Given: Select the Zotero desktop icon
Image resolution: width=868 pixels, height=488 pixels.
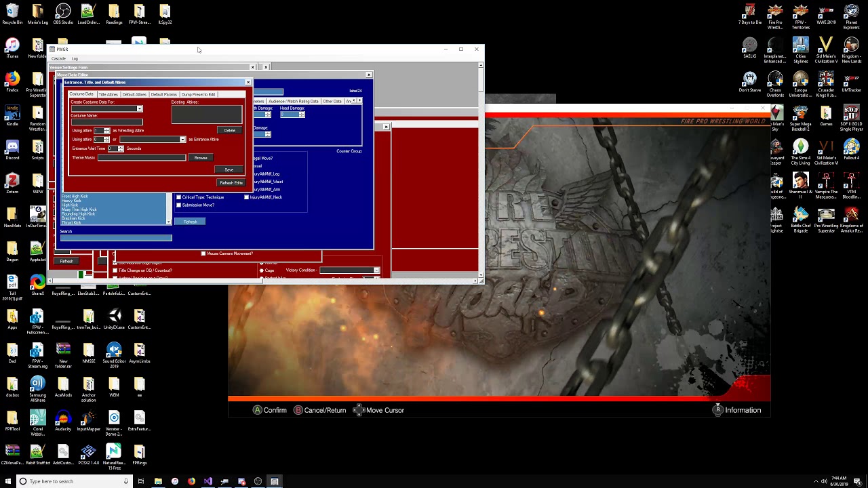Looking at the screenshot, I should click(12, 184).
